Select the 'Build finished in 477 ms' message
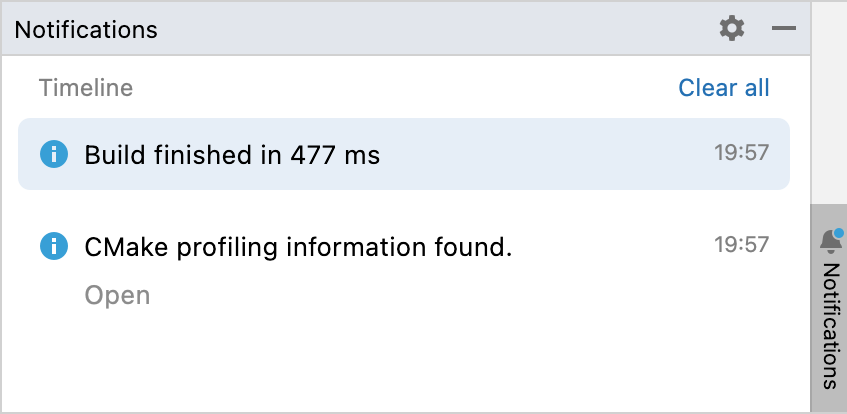The height and width of the screenshot is (414, 847). click(232, 155)
